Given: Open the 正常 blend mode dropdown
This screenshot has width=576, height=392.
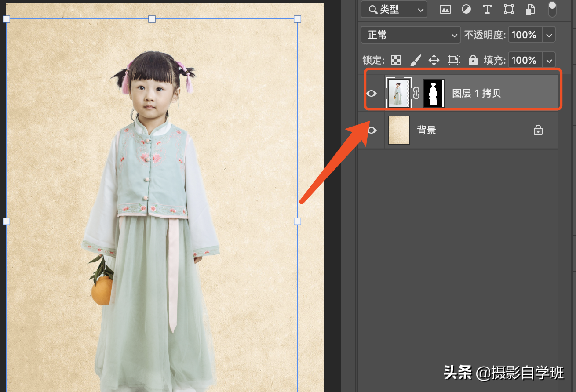Looking at the screenshot, I should (x=410, y=35).
